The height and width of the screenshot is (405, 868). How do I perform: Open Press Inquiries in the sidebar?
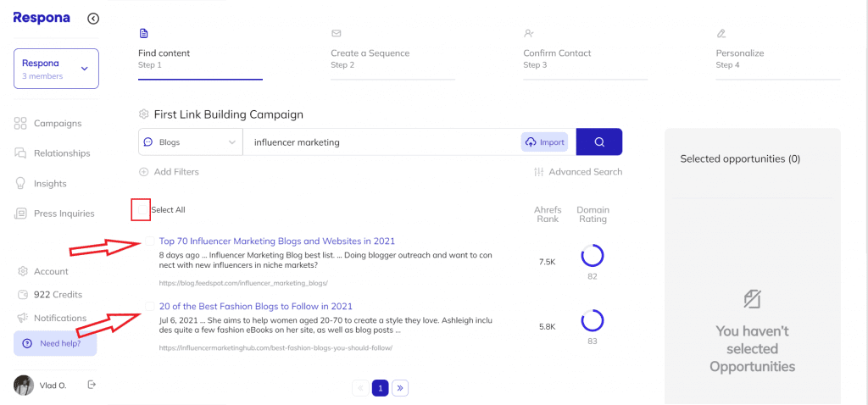pyautogui.click(x=64, y=214)
